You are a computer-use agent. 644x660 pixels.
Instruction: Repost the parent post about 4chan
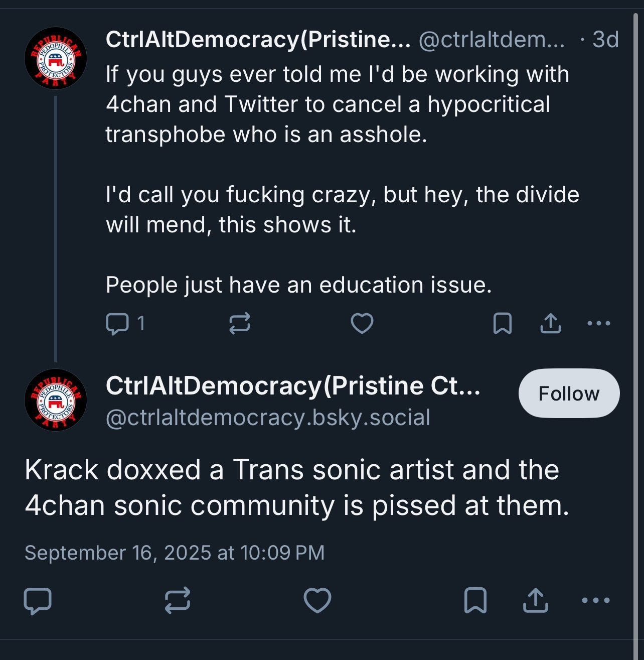tap(239, 324)
